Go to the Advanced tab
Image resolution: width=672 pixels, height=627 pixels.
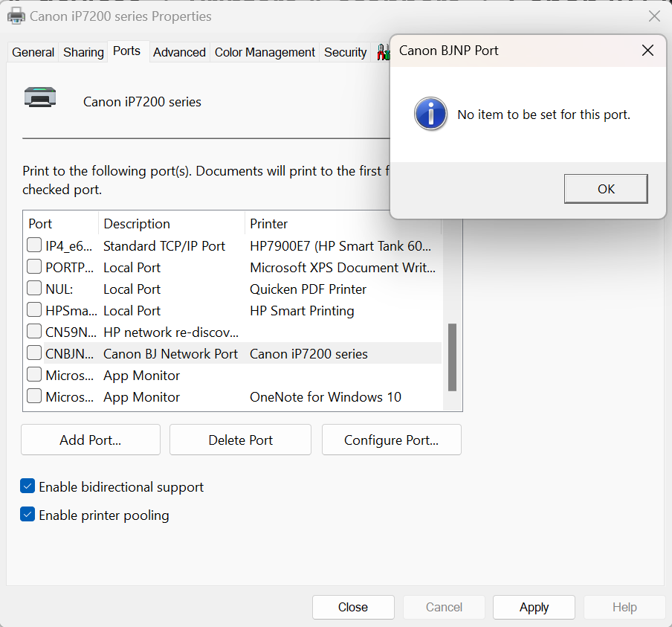coord(179,52)
